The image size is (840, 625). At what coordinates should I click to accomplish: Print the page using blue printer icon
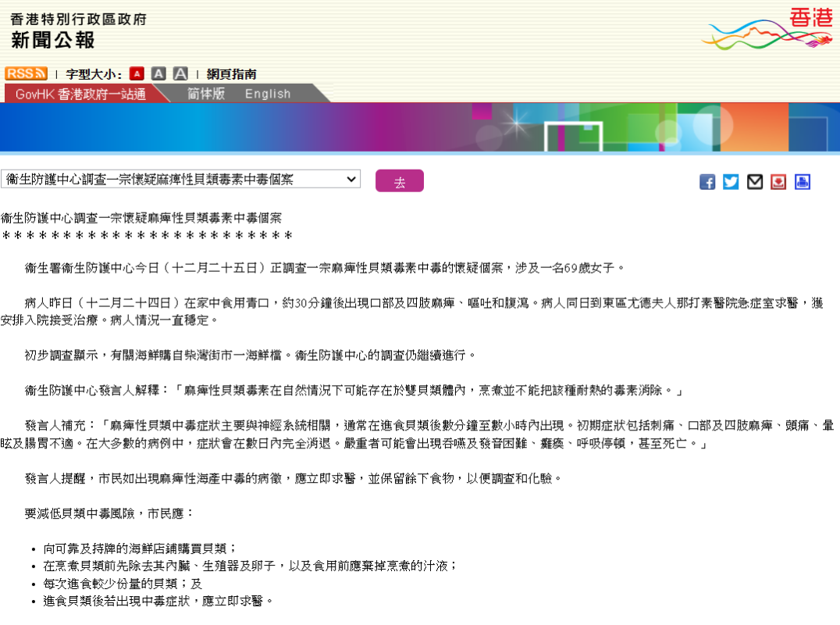pyautogui.click(x=803, y=182)
